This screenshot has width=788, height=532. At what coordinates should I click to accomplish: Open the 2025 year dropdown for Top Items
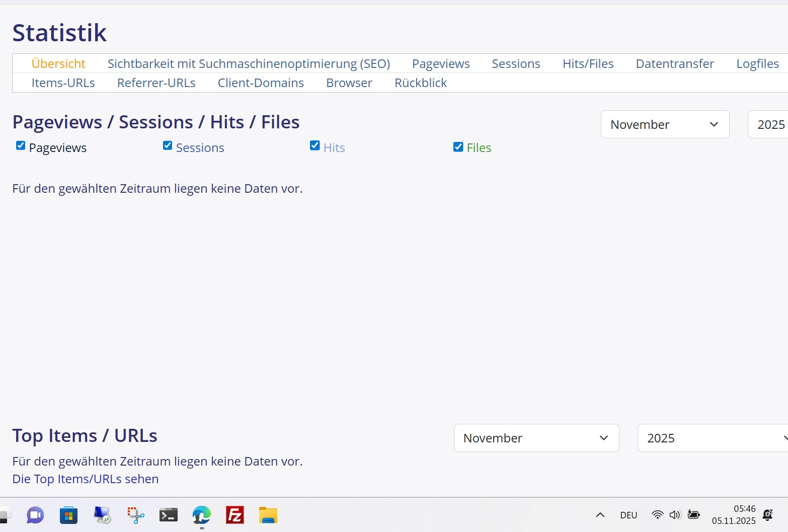712,438
